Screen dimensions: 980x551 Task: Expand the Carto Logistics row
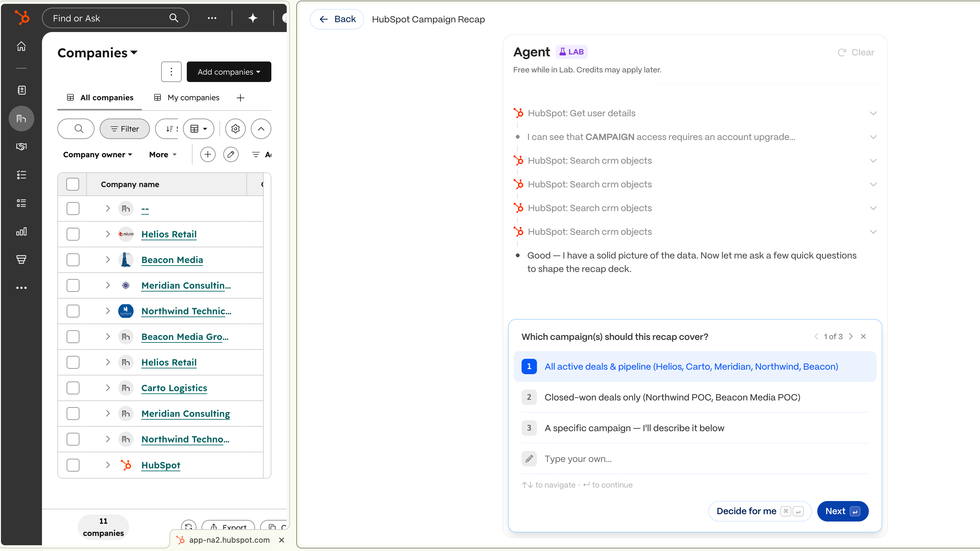point(108,388)
